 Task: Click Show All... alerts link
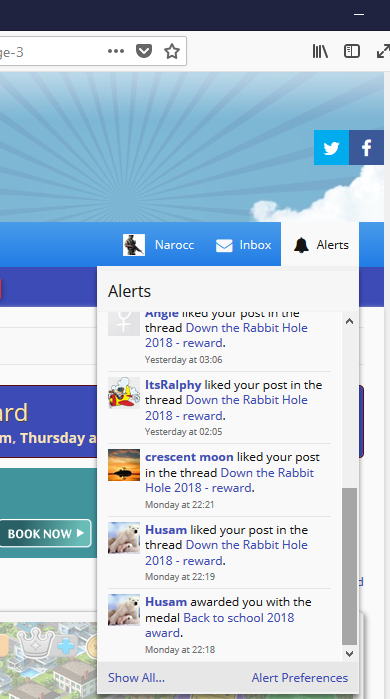tap(136, 678)
